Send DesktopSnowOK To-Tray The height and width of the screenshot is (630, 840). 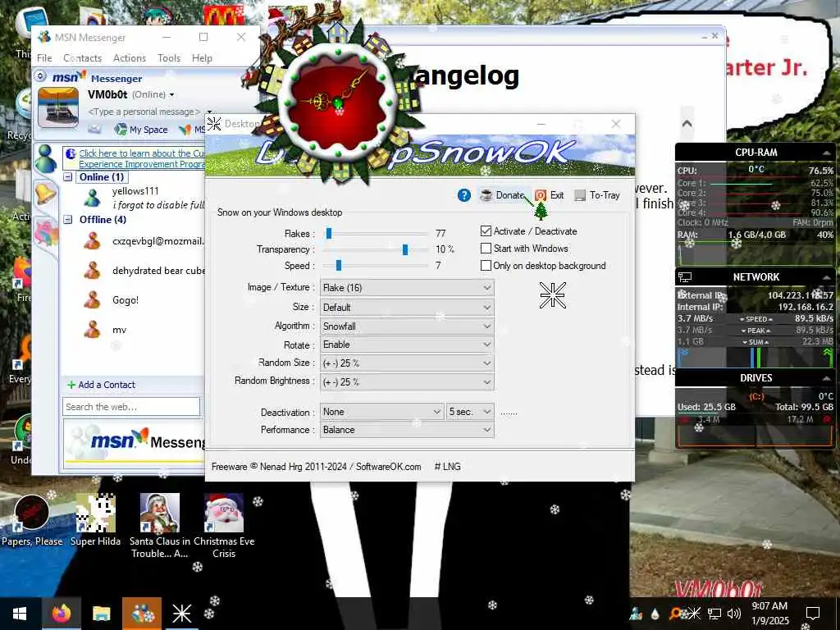point(597,195)
